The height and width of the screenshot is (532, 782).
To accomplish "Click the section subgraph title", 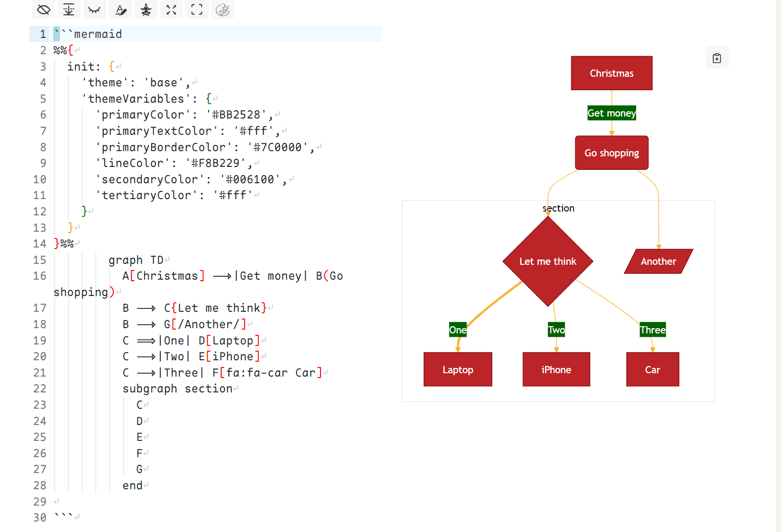I will [558, 208].
